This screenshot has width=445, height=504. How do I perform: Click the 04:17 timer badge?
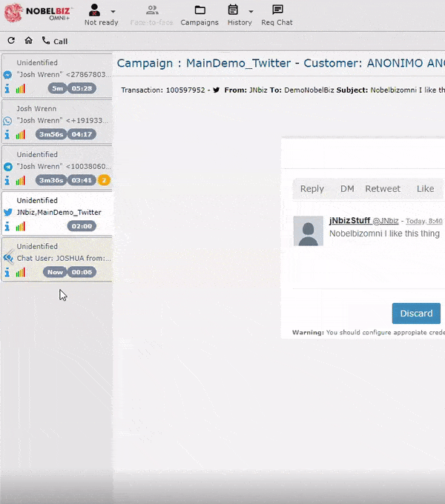point(82,134)
